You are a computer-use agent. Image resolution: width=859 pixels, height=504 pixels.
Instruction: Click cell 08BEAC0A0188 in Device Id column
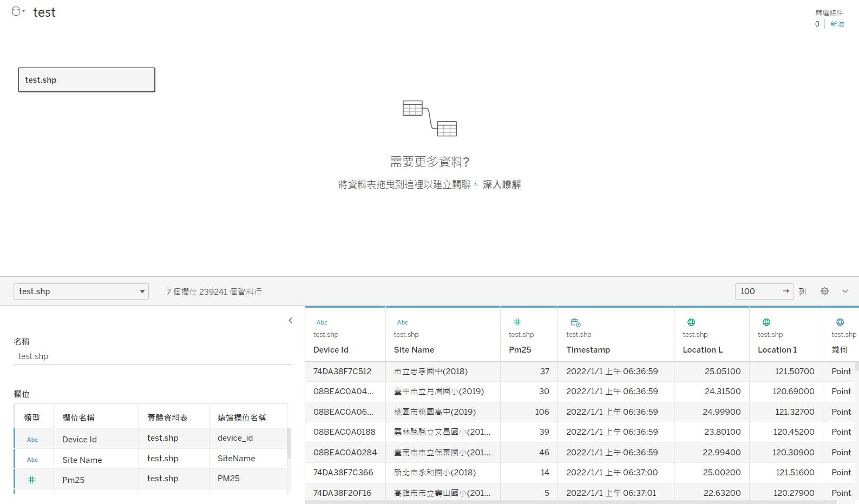point(344,432)
